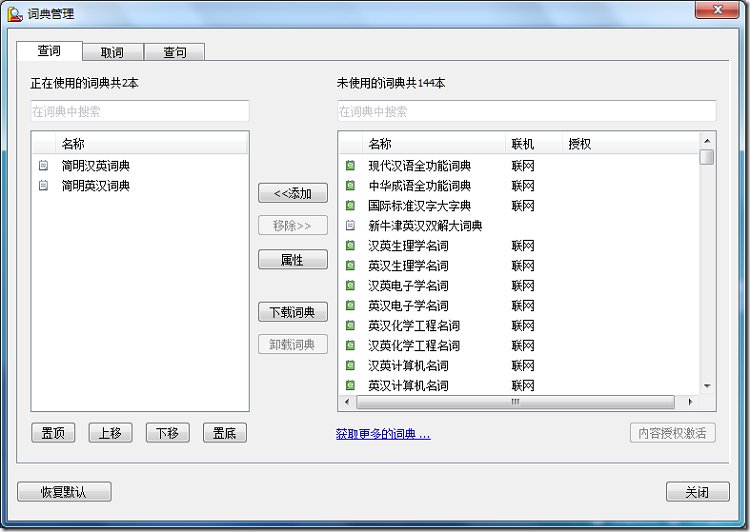Select 英汉计算机名词 row name
750x532 pixels.
[x=408, y=385]
